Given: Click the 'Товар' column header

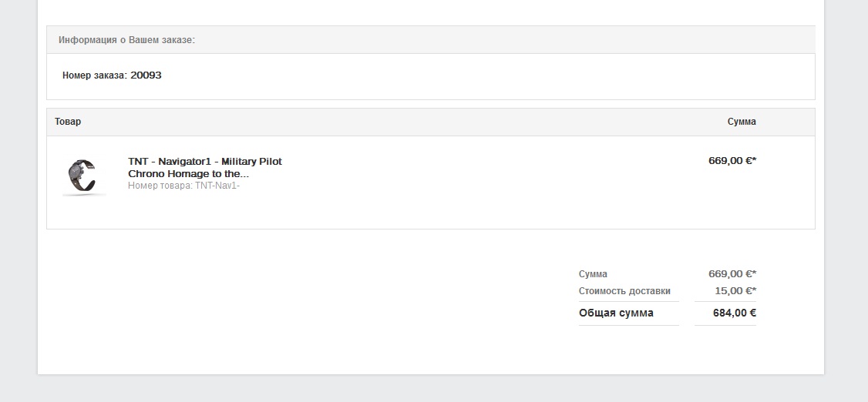Looking at the screenshot, I should click(x=68, y=121).
